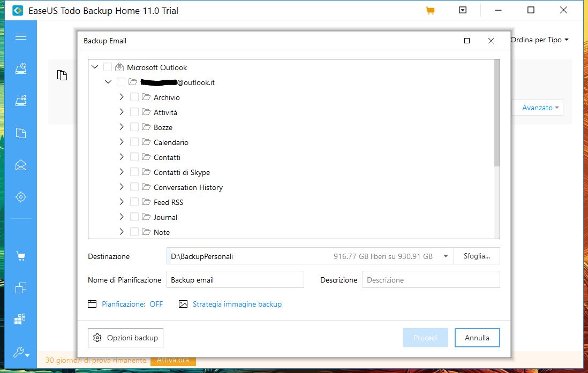Screen dimensions: 588x373
Task: Check the Feed RSS checkbox
Action: (x=134, y=202)
